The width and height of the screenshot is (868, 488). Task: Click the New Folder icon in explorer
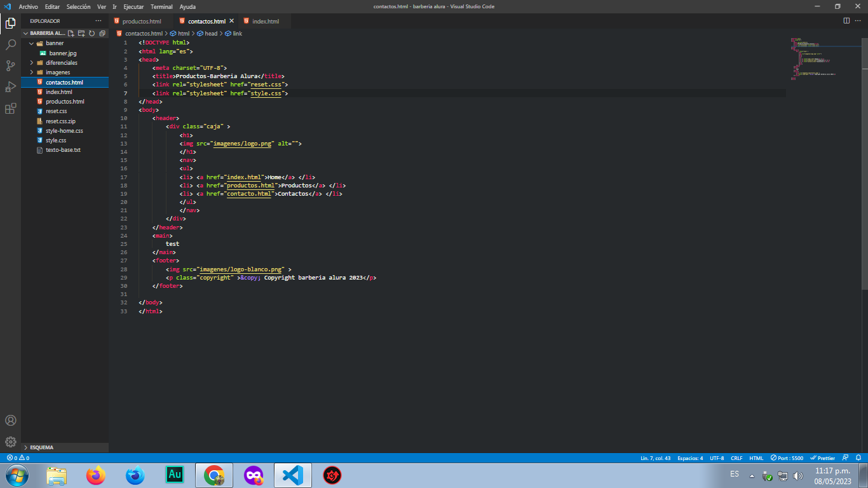(81, 33)
